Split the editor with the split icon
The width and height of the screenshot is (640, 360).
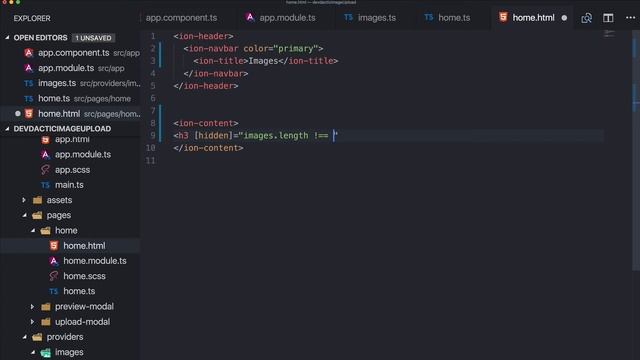pyautogui.click(x=608, y=18)
